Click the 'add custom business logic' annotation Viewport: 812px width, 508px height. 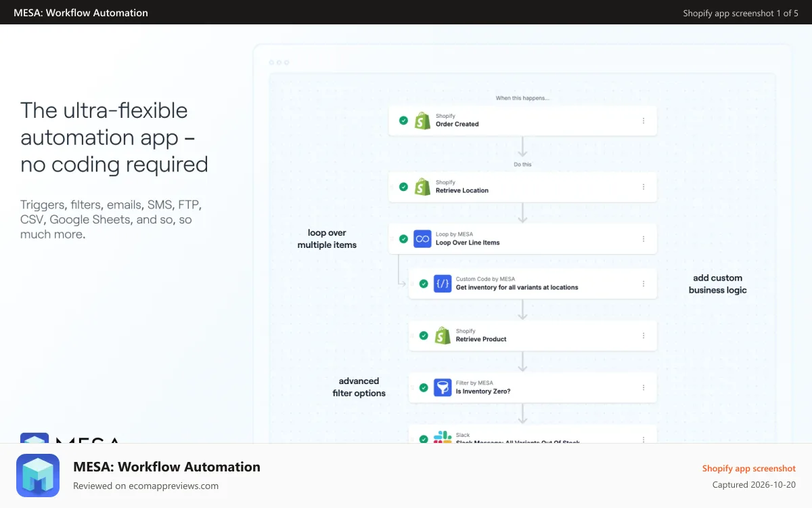718,284
